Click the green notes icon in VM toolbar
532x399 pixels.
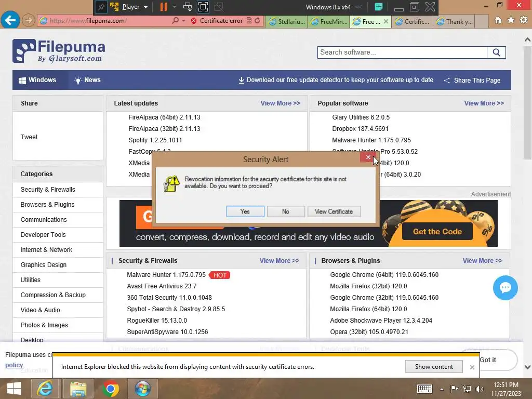click(379, 7)
